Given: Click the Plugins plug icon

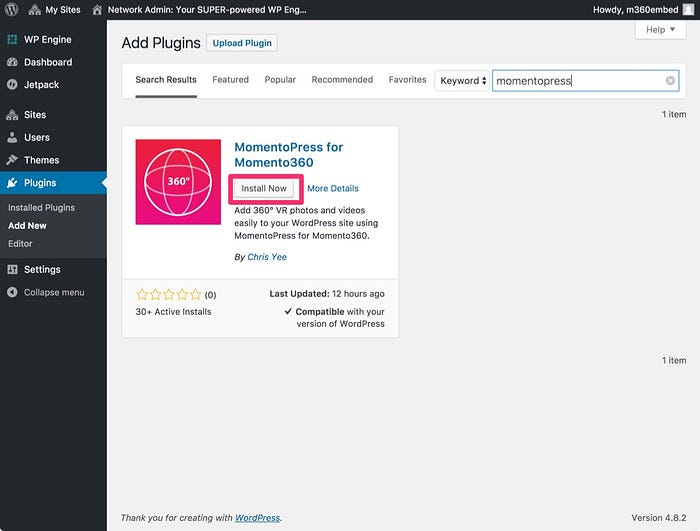Looking at the screenshot, I should click(x=12, y=183).
